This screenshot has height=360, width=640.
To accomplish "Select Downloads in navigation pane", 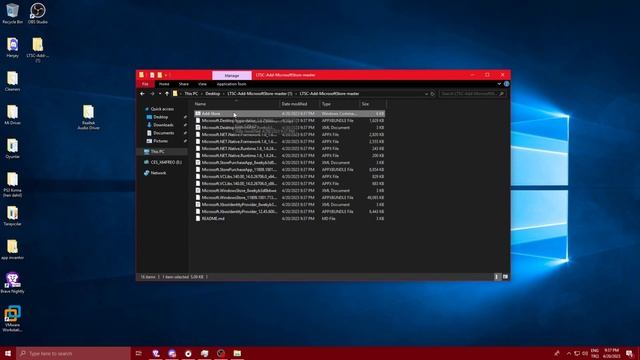I will point(163,125).
